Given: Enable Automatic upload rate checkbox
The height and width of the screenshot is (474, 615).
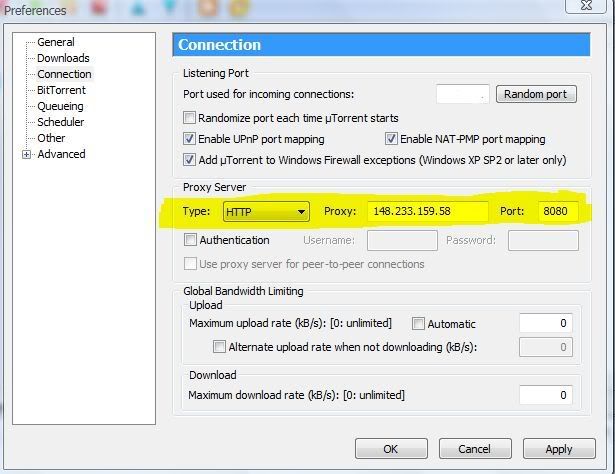Looking at the screenshot, I should coord(418,324).
